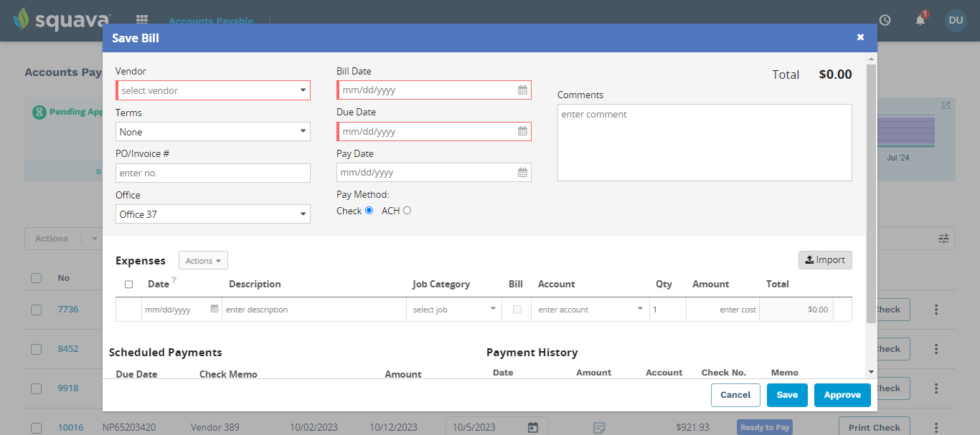Click Vendor 389 cell
Screen dimensions: 980x435
[215, 428]
